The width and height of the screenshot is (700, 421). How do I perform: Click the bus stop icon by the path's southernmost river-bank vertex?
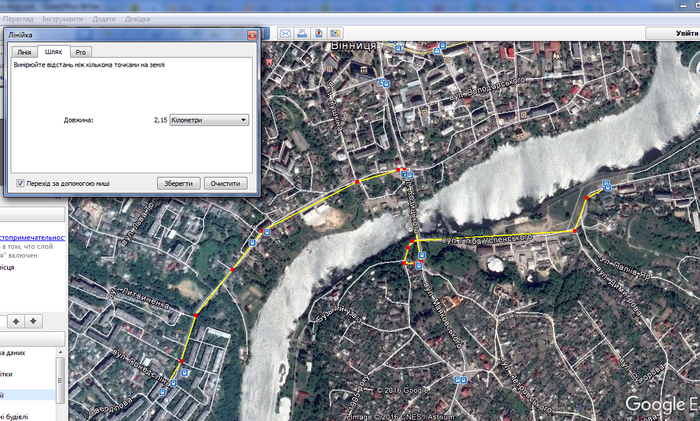tap(418, 266)
